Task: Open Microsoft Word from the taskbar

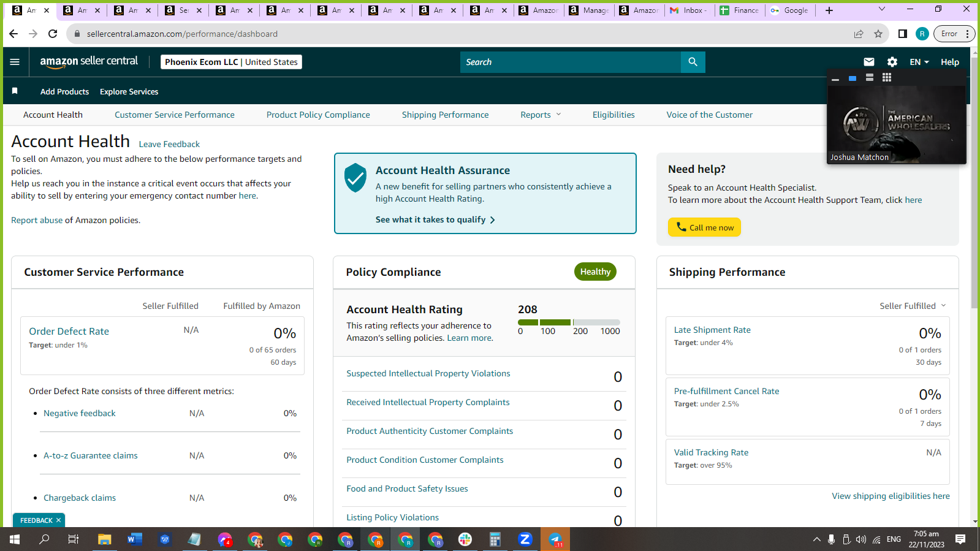Action: [135, 539]
